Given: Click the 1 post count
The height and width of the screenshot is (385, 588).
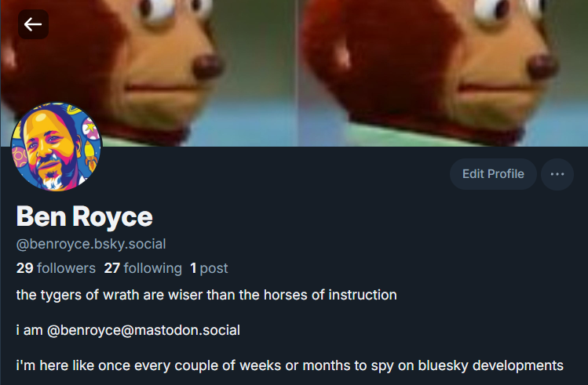Looking at the screenshot, I should (x=209, y=268).
